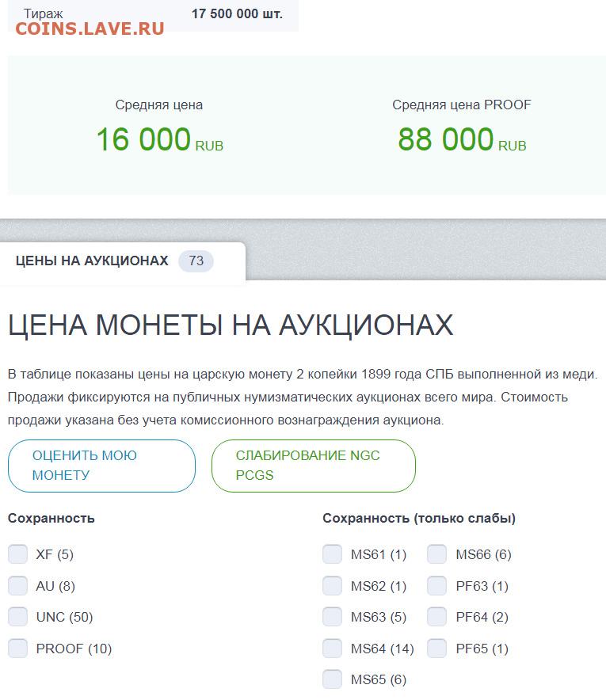Select the MS64 (14) checkbox

[x=332, y=648]
